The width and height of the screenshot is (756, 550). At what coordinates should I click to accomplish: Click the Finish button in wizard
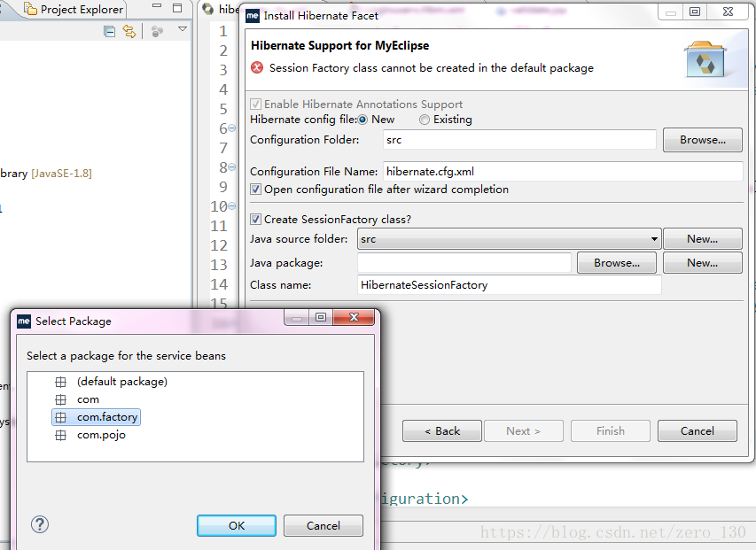611,431
